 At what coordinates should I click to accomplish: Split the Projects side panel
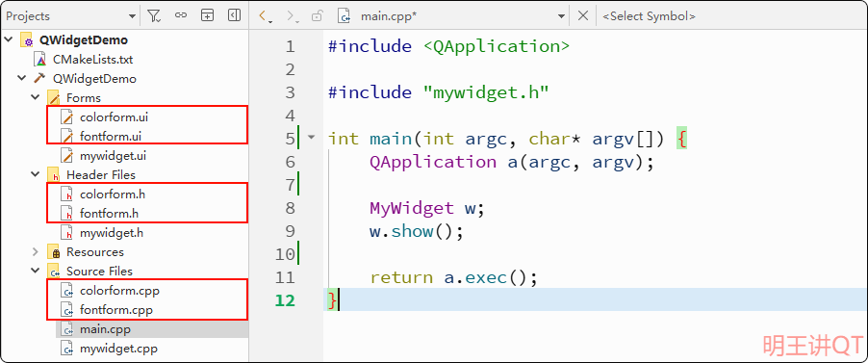207,15
